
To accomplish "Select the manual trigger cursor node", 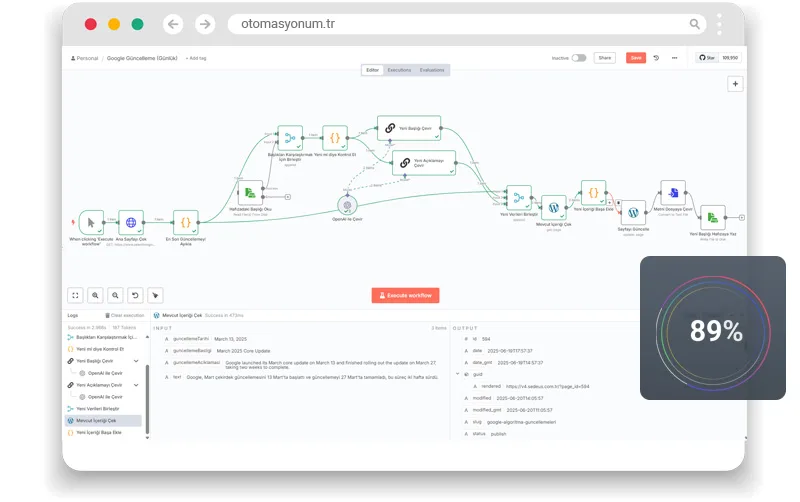I will point(91,222).
